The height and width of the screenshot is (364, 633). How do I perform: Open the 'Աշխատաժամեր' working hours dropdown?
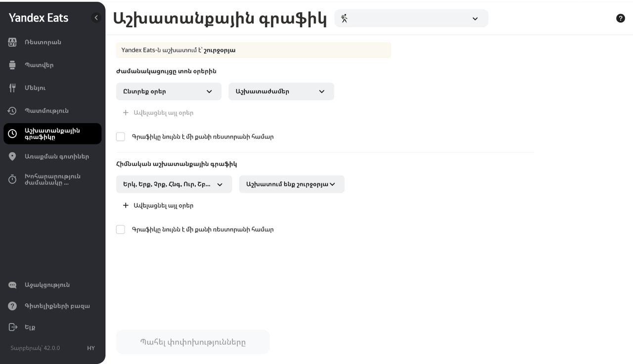(281, 91)
